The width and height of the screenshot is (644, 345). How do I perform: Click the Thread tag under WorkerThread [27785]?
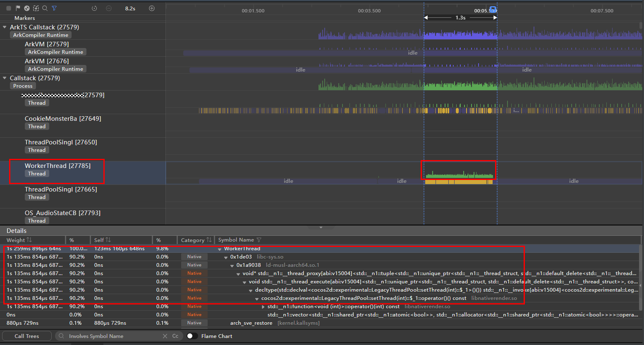[37, 174]
